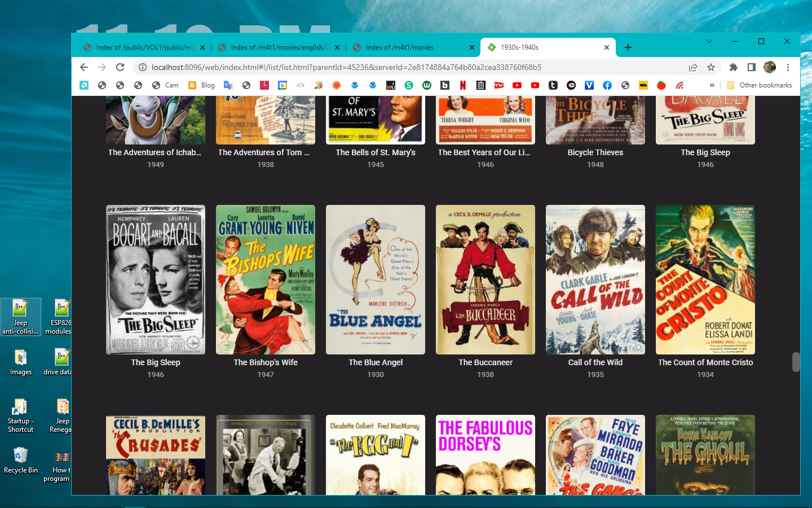Click the Call of the Wild poster
Viewport: 812px width, 508px height.
point(595,279)
